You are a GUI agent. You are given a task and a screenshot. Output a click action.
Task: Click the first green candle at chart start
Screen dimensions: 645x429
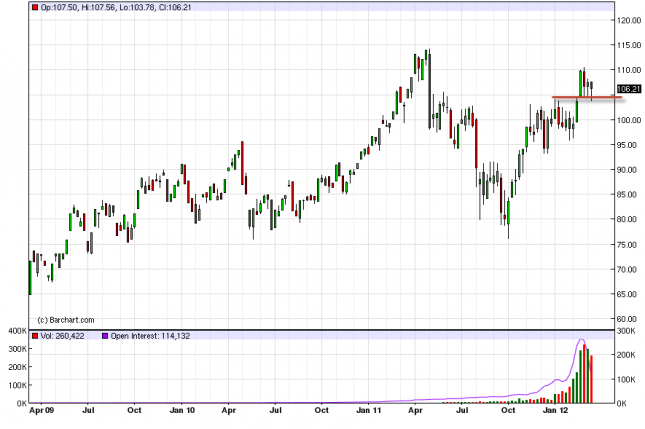30,277
